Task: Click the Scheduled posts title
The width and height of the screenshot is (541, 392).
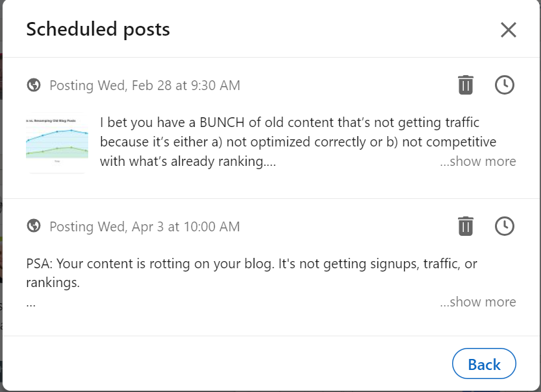Action: tap(98, 29)
